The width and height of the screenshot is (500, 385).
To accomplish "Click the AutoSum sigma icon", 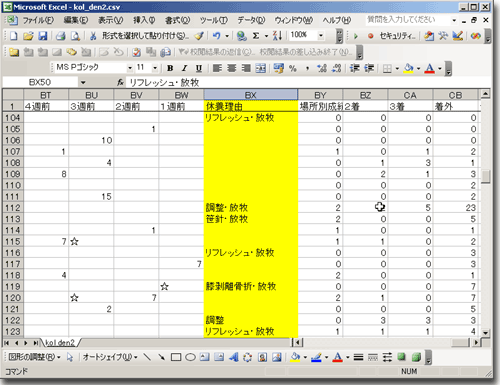I will coord(256,36).
